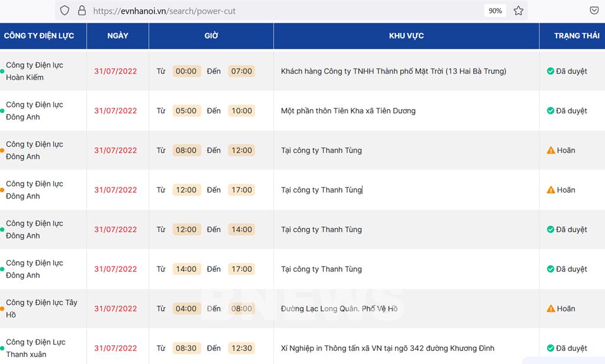Click the GIỜ column header
Screen dimensions: 605x364
pos(211,36)
